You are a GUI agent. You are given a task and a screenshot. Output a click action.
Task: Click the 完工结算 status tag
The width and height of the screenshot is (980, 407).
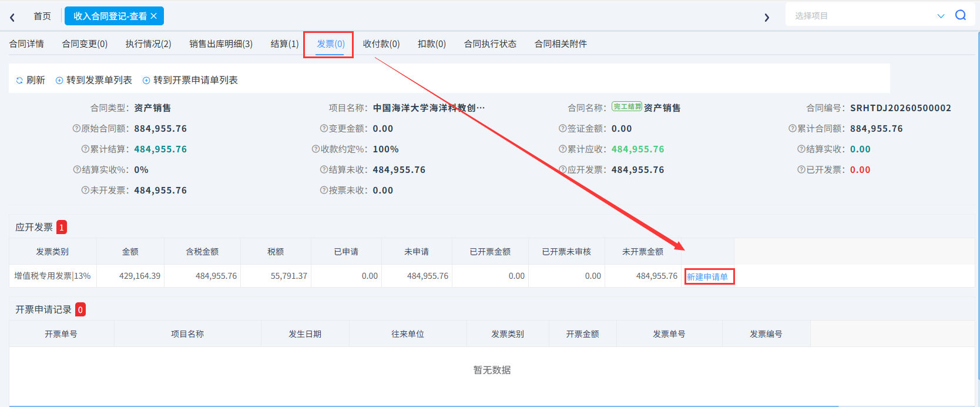click(627, 106)
